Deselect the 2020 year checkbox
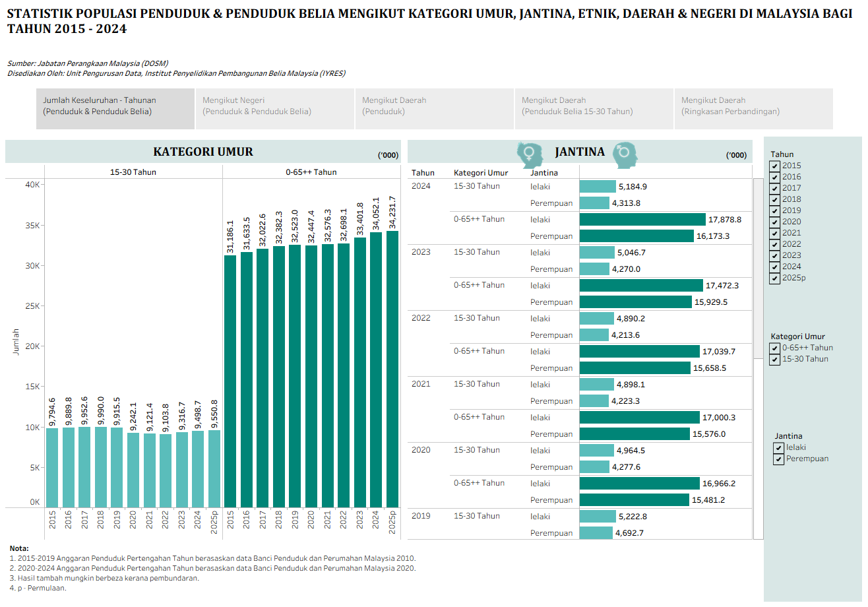The image size is (868, 607). (x=775, y=222)
